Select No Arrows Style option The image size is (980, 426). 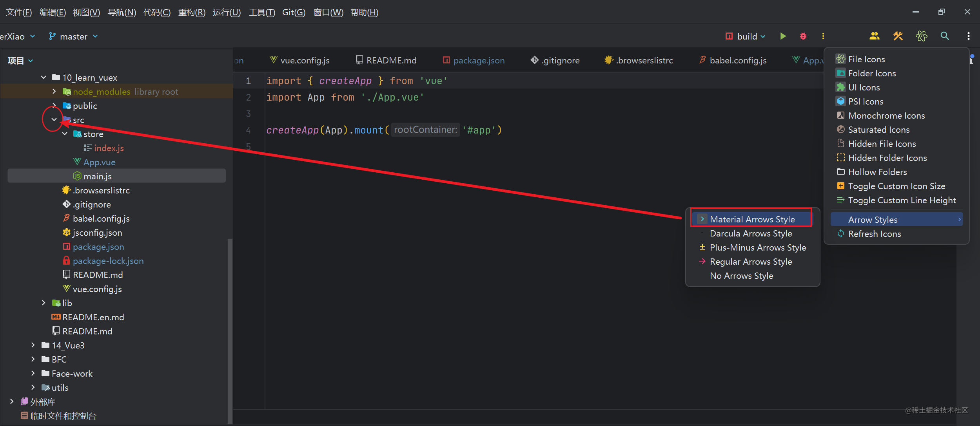741,276
